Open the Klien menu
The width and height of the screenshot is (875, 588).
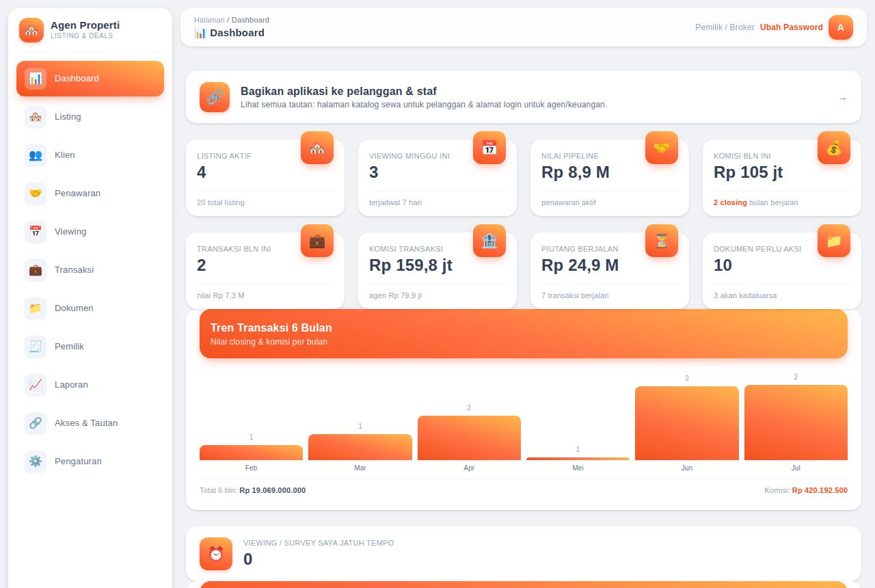(90, 155)
